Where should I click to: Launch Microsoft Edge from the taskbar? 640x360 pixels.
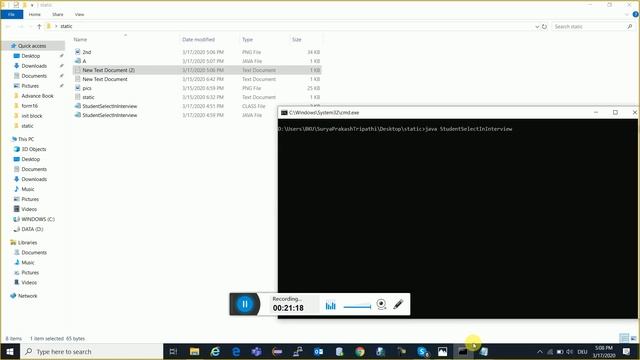pyautogui.click(x=236, y=351)
